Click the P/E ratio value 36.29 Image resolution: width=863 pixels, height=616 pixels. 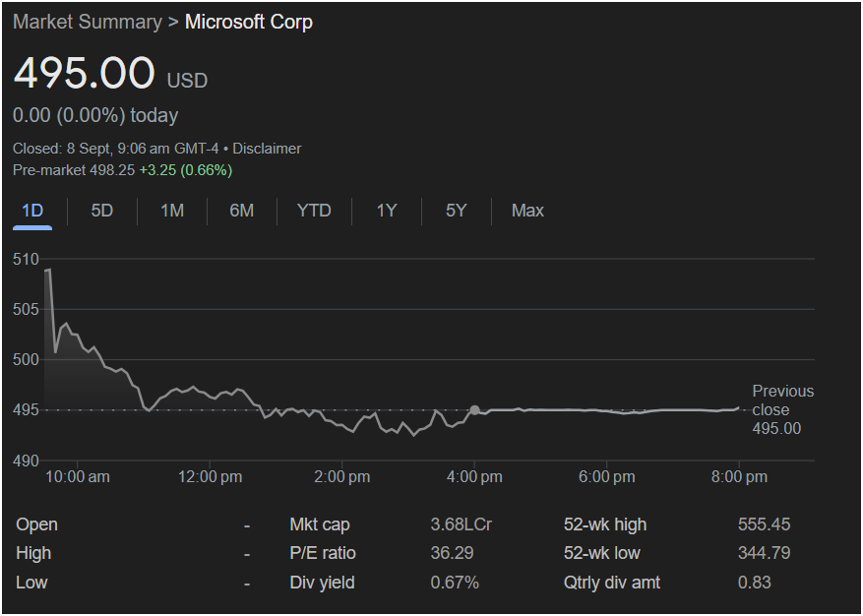pos(452,553)
